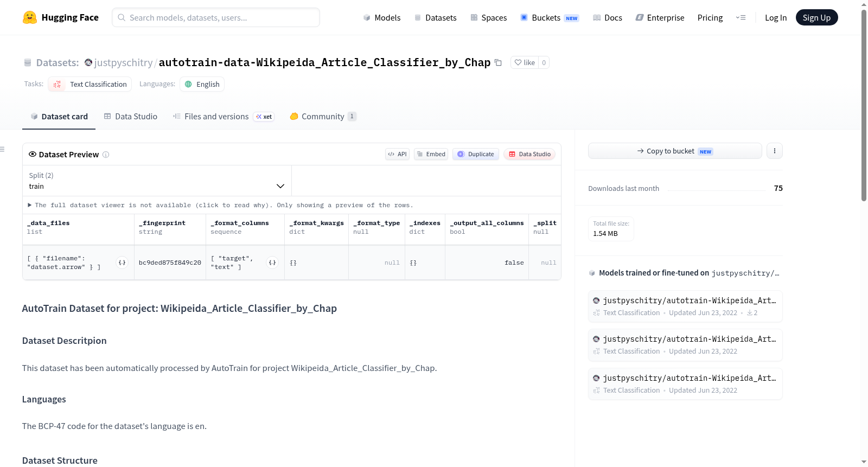Open Enterprise in the top navigation
The image size is (868, 467).
pyautogui.click(x=660, y=18)
